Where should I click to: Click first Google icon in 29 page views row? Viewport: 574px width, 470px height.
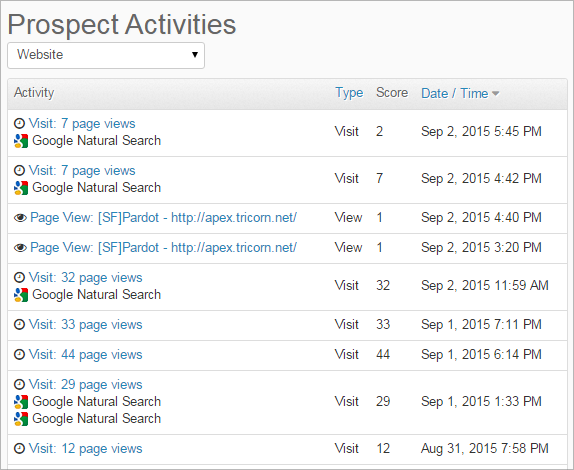click(x=21, y=402)
